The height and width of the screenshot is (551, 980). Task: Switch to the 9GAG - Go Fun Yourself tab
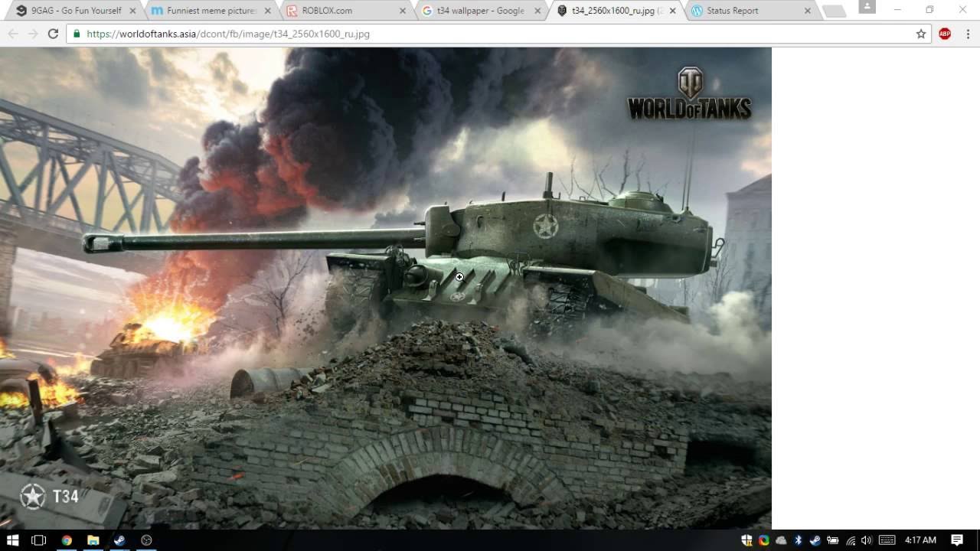[x=75, y=11]
